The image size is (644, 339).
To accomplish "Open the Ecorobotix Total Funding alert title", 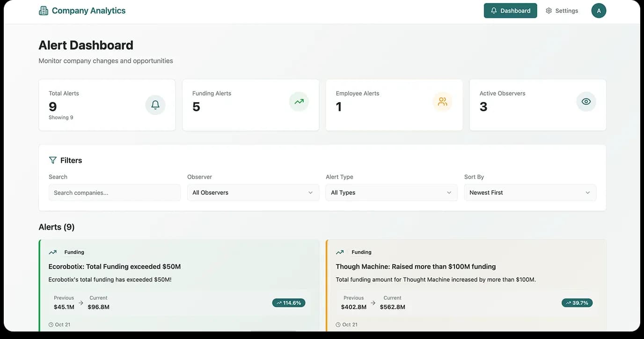I will 115,266.
